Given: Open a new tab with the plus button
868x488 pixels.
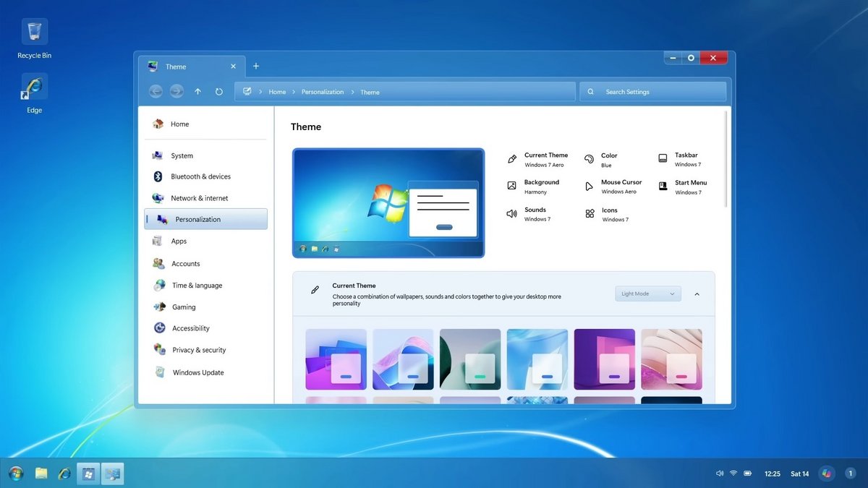Looking at the screenshot, I should click(255, 67).
